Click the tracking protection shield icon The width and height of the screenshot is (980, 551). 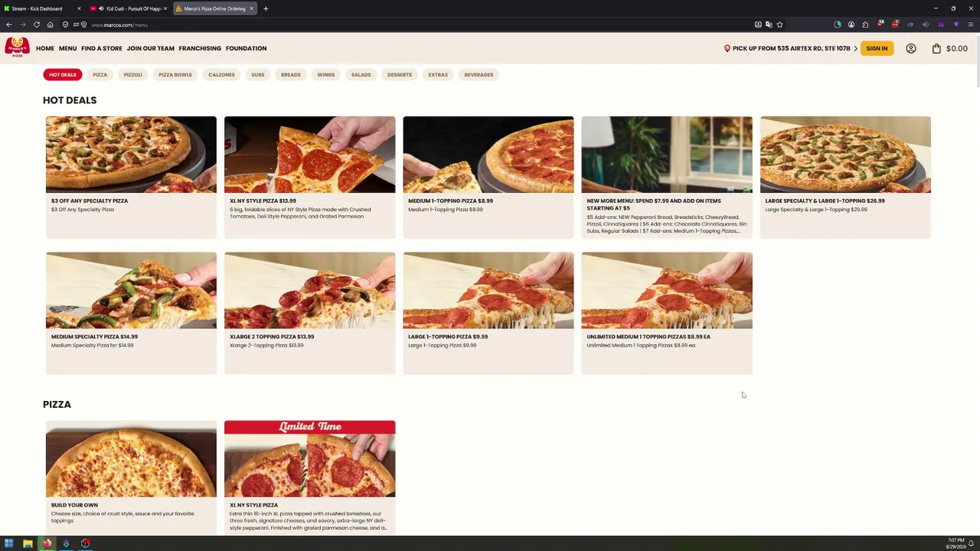click(65, 24)
